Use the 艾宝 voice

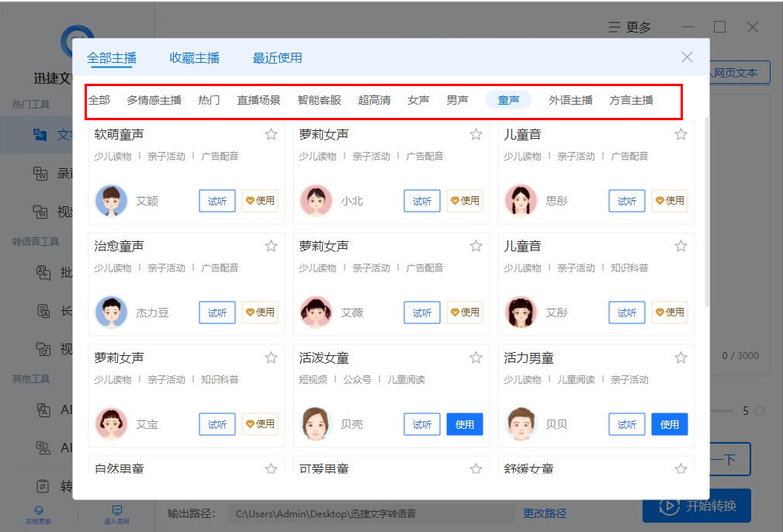[260, 424]
